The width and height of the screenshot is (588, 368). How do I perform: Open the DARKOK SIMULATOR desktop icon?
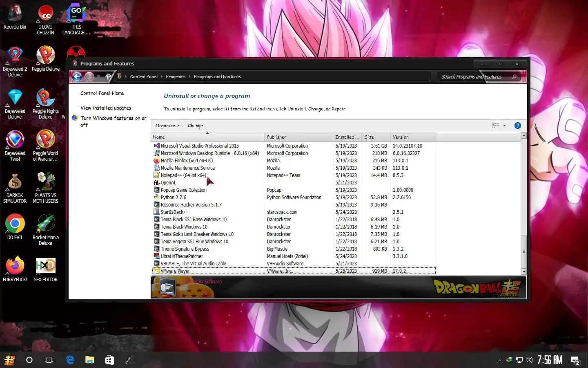pyautogui.click(x=15, y=188)
